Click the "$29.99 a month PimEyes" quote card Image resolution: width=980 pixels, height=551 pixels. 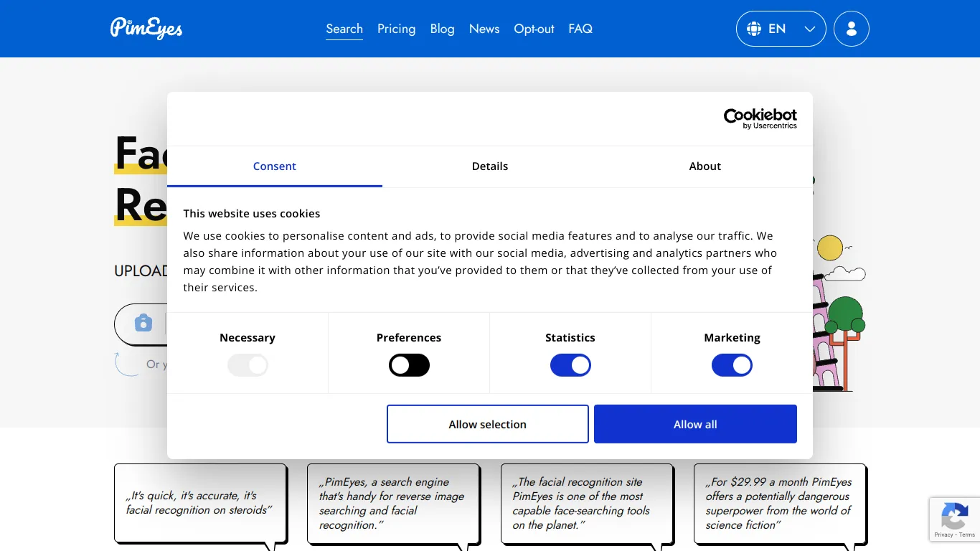click(780, 504)
